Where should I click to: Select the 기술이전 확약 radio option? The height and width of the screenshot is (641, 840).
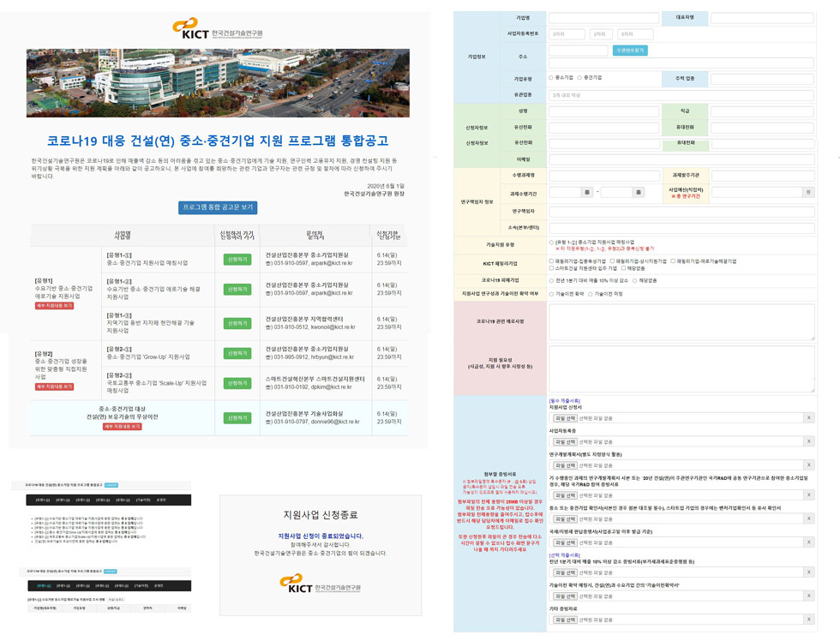[550, 292]
